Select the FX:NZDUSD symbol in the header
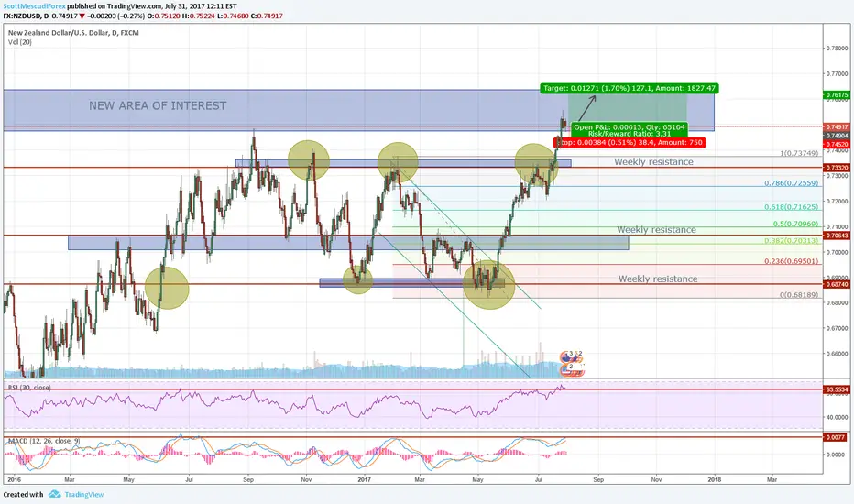This screenshot has width=854, height=504. 22,16
